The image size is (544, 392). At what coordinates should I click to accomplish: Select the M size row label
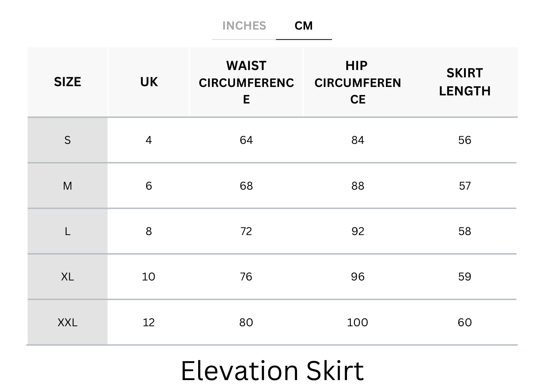[x=67, y=186]
